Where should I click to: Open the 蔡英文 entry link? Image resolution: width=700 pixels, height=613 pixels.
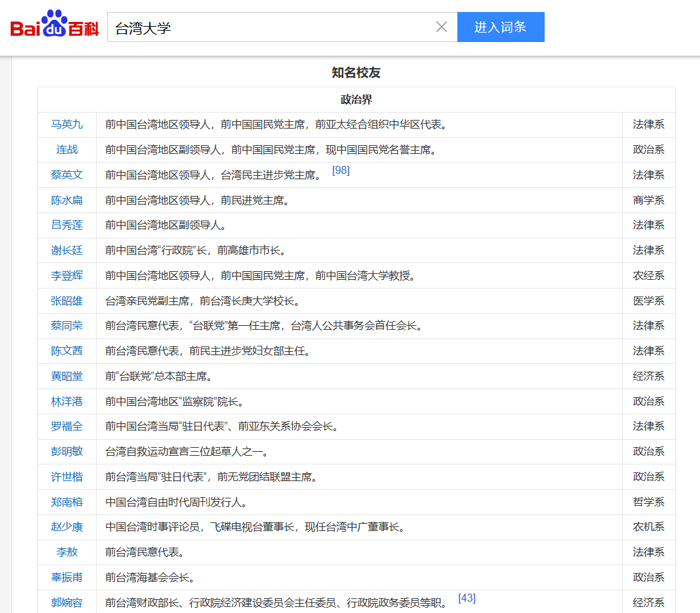pos(66,175)
